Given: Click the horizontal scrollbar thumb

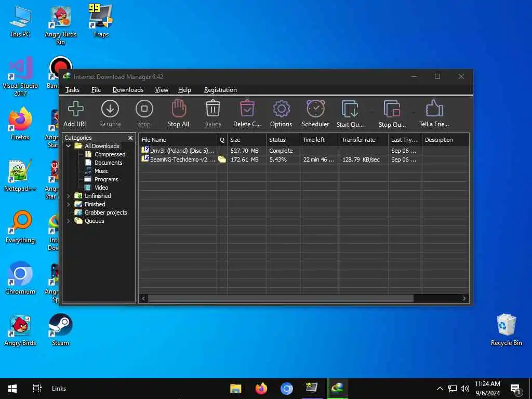Looking at the screenshot, I should click(x=281, y=298).
